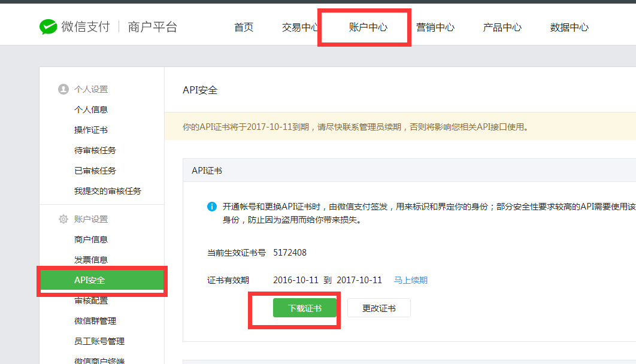Open 个人信息 in the sidebar
Viewport: 636px width, 364px height.
tap(91, 110)
